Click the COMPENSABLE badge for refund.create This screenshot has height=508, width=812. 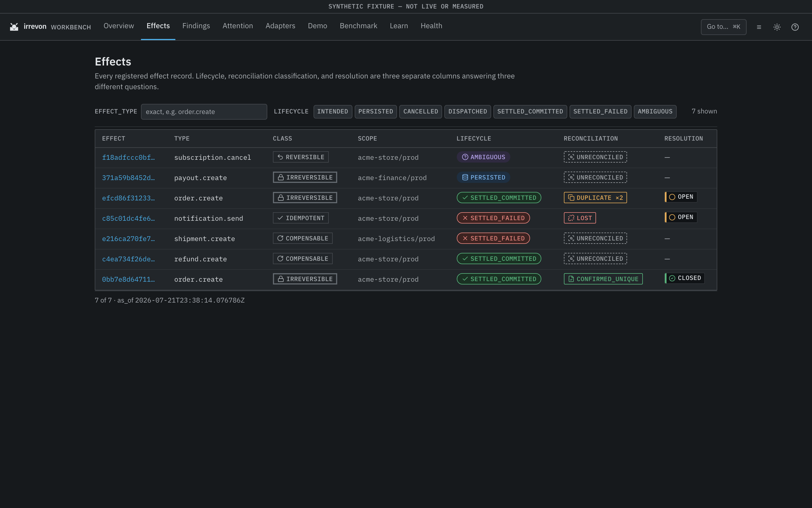tap(303, 259)
